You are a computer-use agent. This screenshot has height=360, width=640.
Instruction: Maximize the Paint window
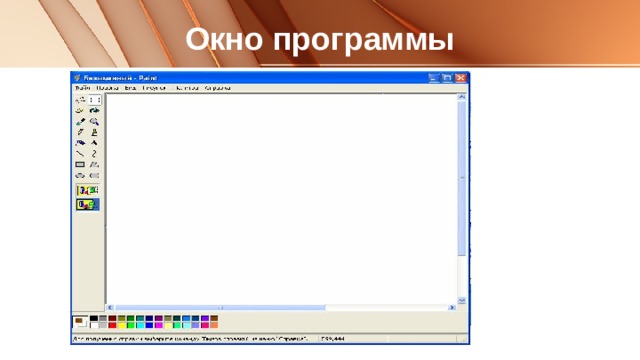[x=447, y=78]
